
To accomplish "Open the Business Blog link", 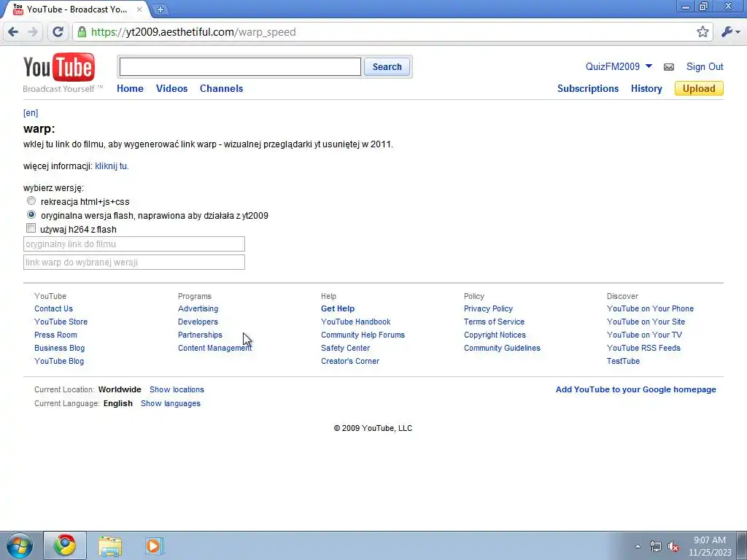I will pos(60,348).
